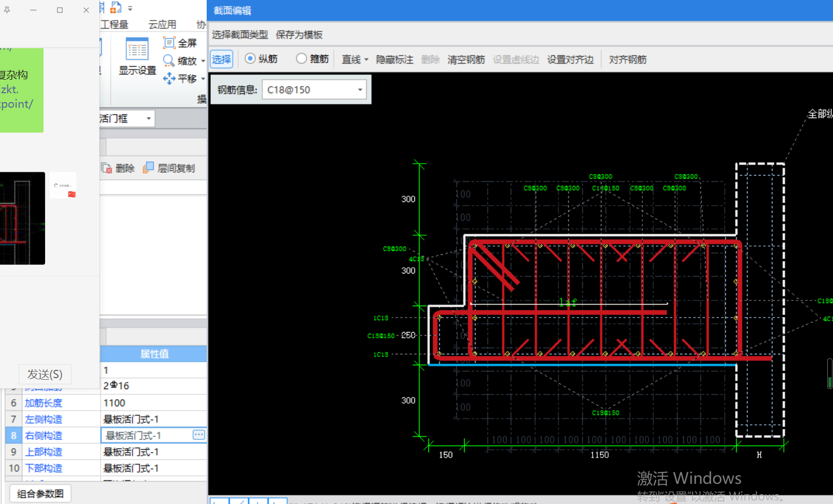Open the section drawing thumbnail in chat
This screenshot has height=504, width=833.
22,218
